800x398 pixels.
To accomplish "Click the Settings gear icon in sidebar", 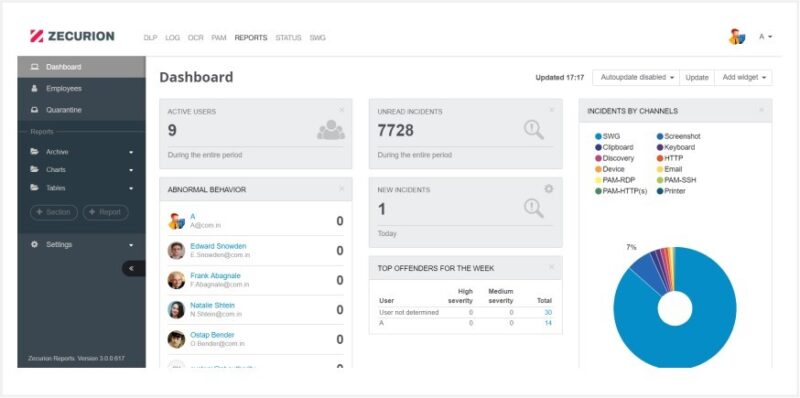I will [35, 244].
